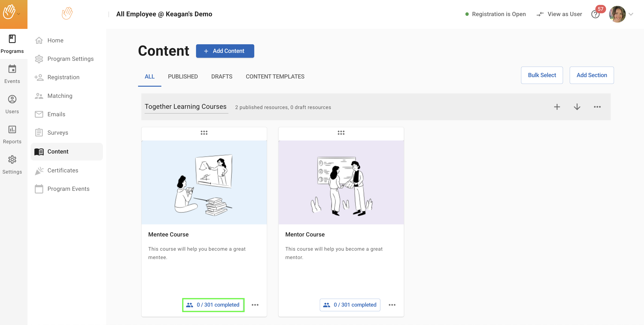Move section down with arrow icon
The height and width of the screenshot is (325, 644).
tap(577, 107)
